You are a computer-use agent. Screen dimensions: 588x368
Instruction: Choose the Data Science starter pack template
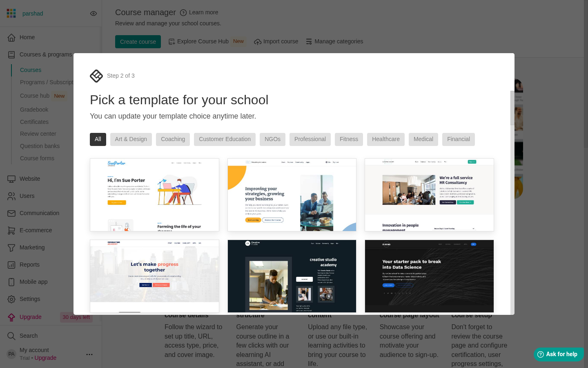(x=429, y=276)
